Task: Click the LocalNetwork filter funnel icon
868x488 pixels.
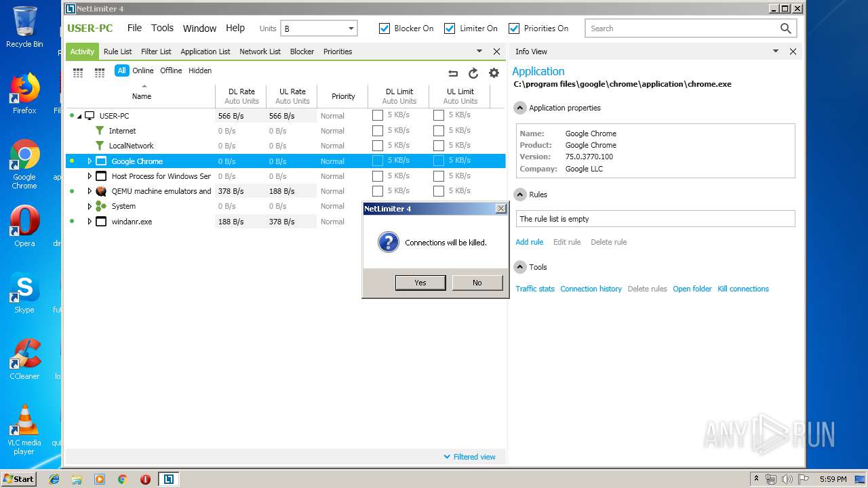Action: coord(100,146)
